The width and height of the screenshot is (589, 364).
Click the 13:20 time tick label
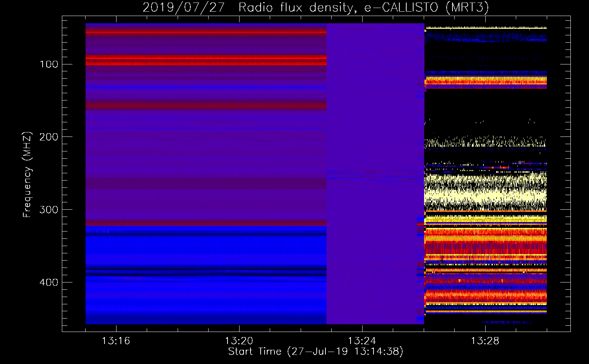pos(239,341)
